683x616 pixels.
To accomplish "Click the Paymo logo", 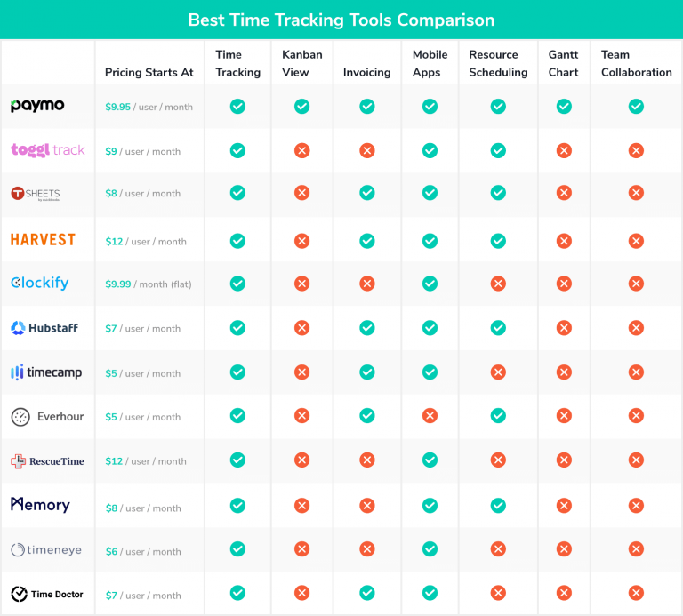I will point(37,106).
